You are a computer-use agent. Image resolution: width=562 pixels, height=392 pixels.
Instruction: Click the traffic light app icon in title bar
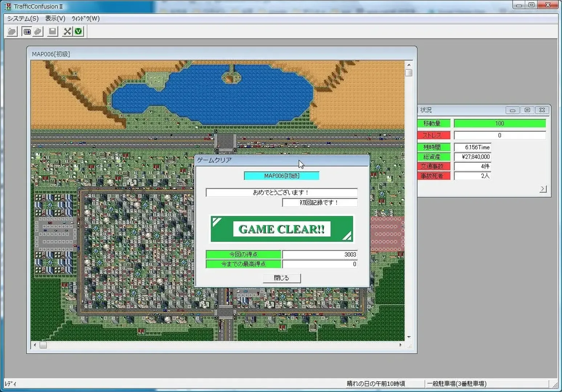pyautogui.click(x=8, y=6)
